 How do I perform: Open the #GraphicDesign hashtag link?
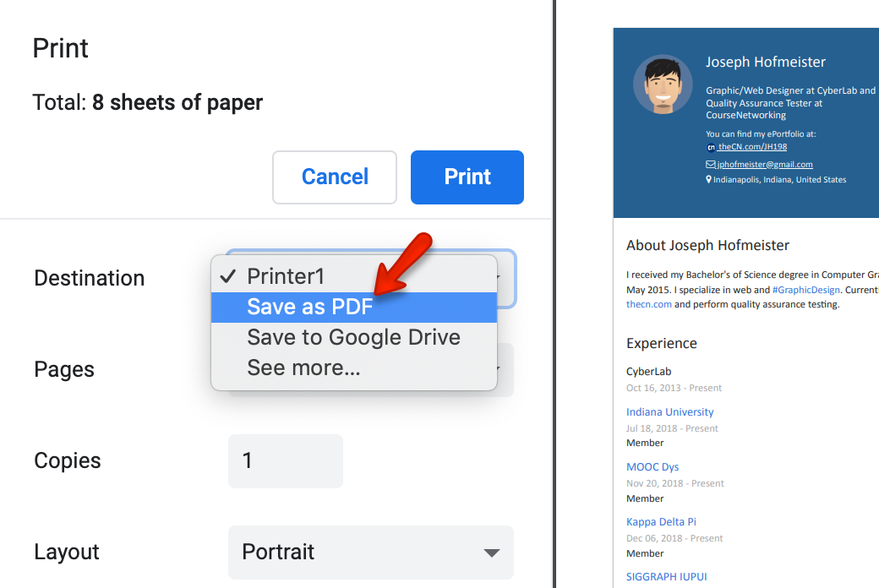click(805, 289)
